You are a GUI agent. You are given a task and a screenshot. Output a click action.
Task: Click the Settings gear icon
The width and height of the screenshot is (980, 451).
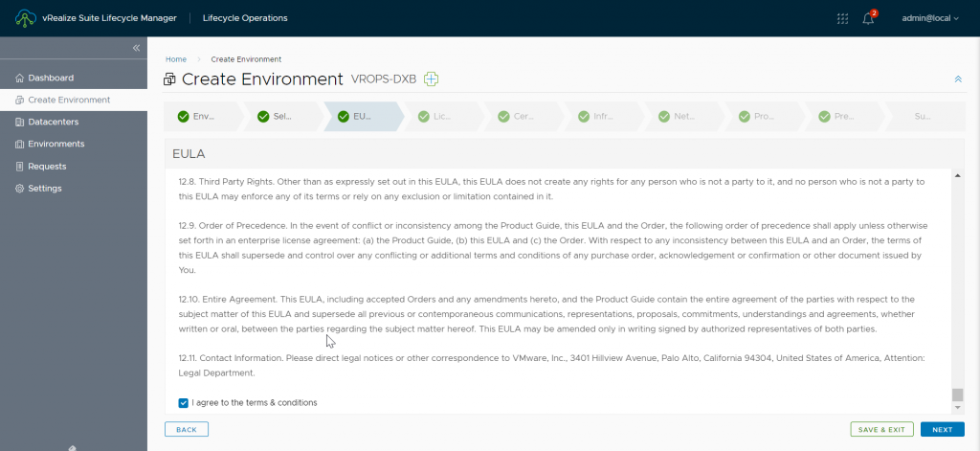point(19,189)
